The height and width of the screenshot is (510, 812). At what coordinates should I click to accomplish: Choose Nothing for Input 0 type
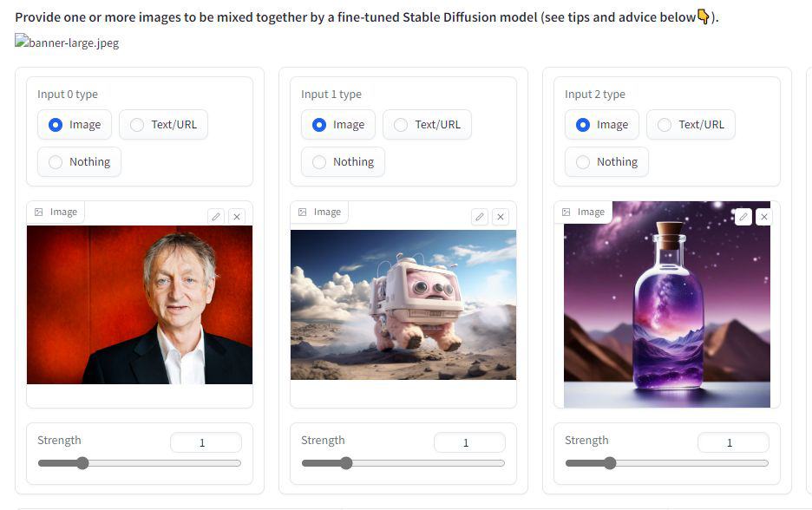click(79, 161)
